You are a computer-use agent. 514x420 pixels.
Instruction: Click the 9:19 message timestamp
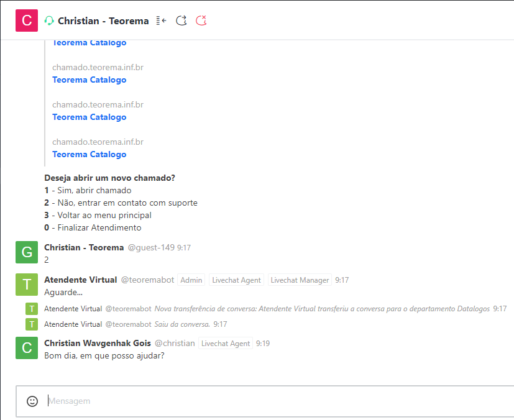click(263, 344)
